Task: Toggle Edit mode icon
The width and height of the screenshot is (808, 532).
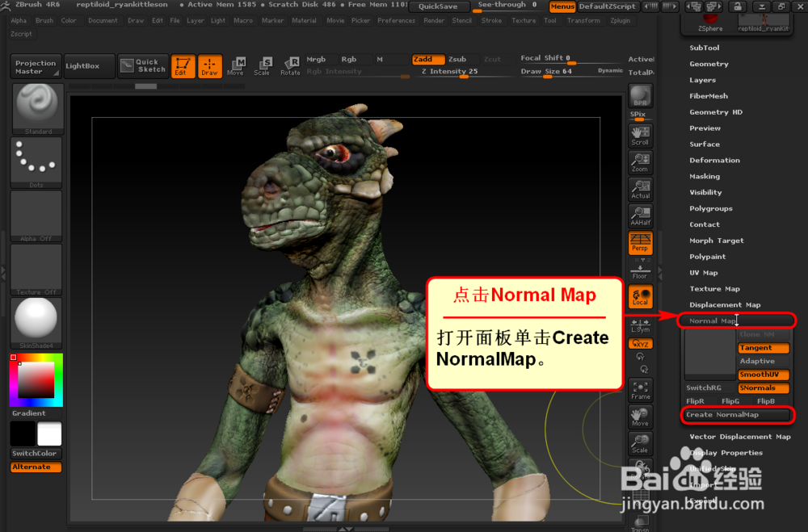Action: coord(183,66)
